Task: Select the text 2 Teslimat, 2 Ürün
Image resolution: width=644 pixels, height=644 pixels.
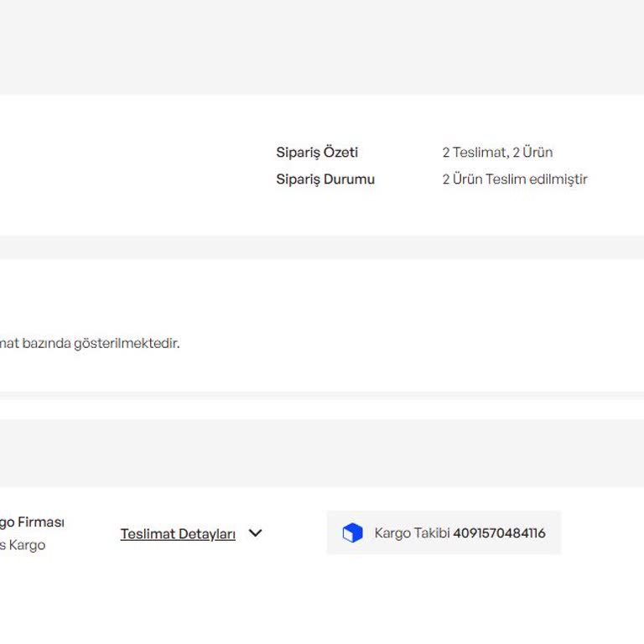Action: [x=497, y=153]
